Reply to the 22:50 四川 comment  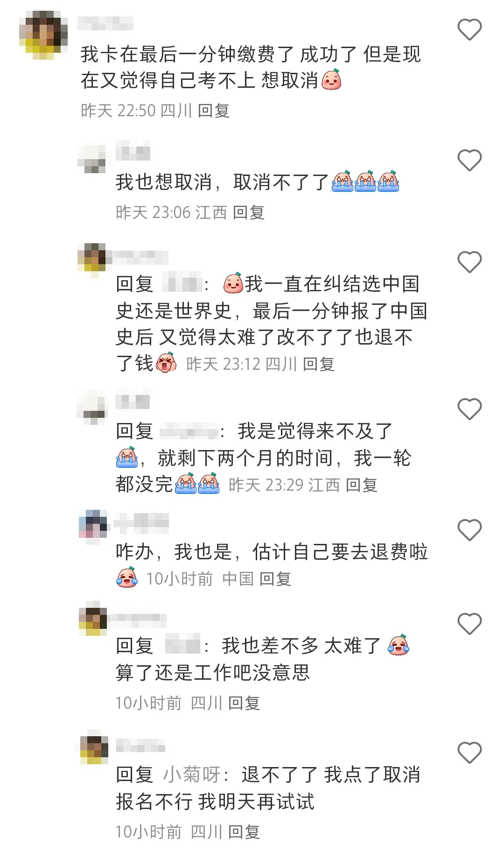coord(214,111)
